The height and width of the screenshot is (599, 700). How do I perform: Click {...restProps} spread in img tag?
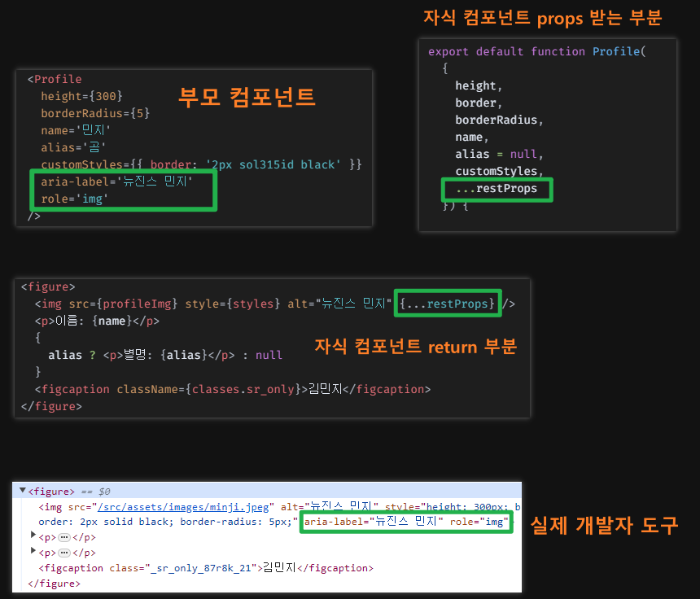pyautogui.click(x=448, y=304)
